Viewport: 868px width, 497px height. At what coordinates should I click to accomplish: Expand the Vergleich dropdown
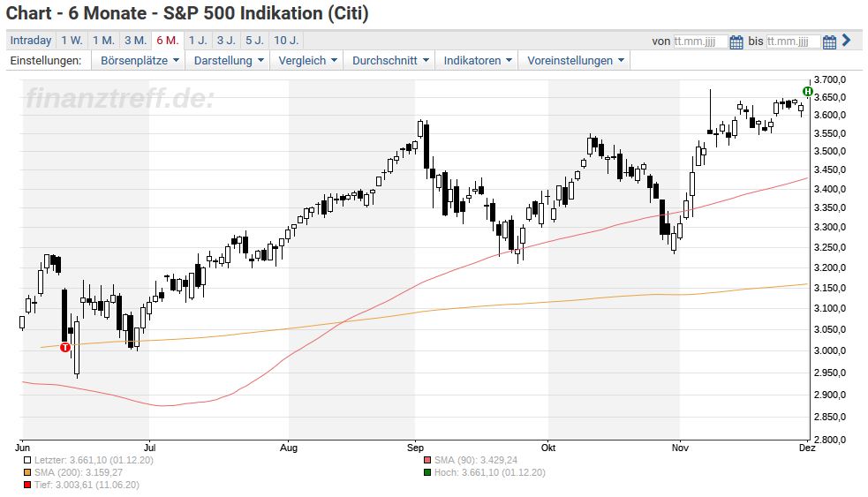[307, 60]
